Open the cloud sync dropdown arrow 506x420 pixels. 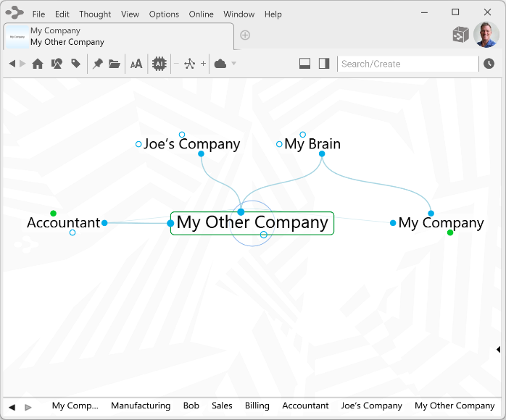(234, 64)
